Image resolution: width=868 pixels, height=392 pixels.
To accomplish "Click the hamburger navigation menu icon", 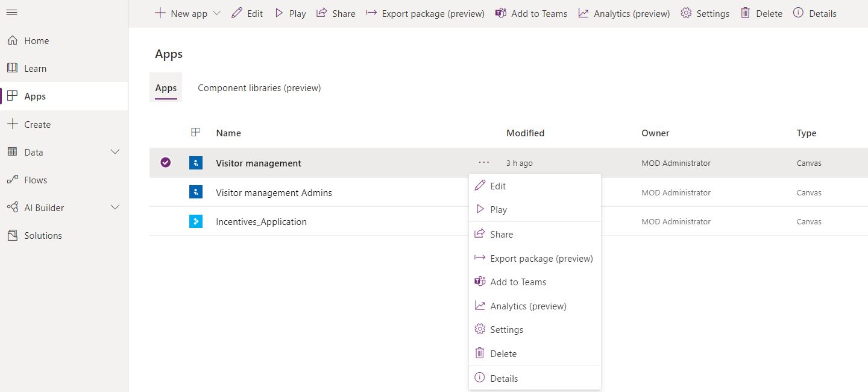I will click(11, 13).
